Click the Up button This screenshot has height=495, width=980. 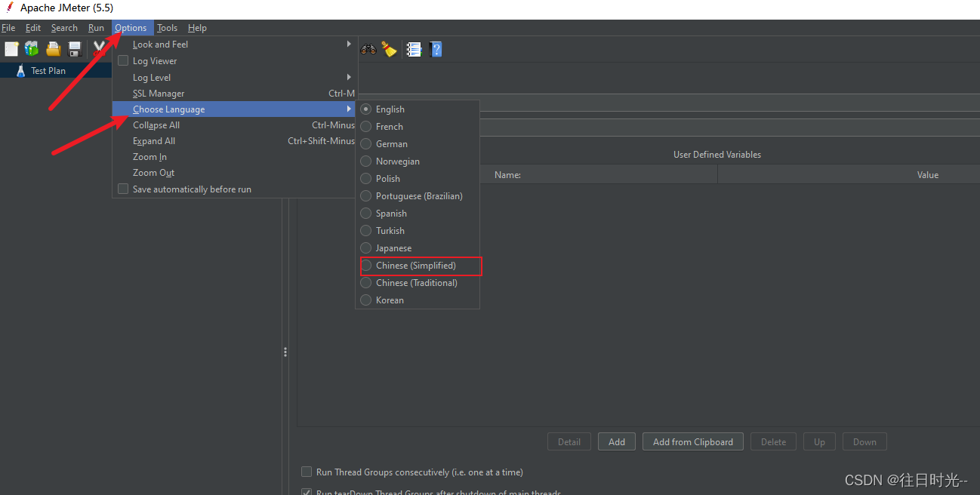click(x=819, y=442)
